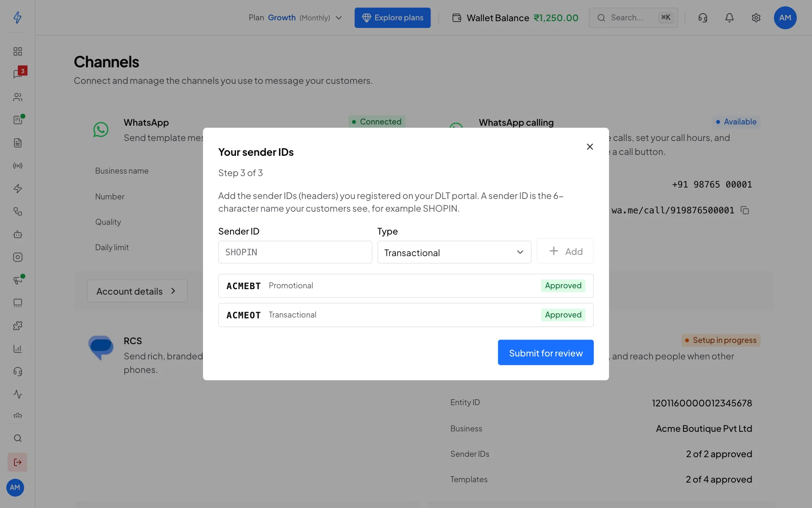Open the broadcast signal icon in sidebar
Screen dimensions: 812x508
[17, 166]
